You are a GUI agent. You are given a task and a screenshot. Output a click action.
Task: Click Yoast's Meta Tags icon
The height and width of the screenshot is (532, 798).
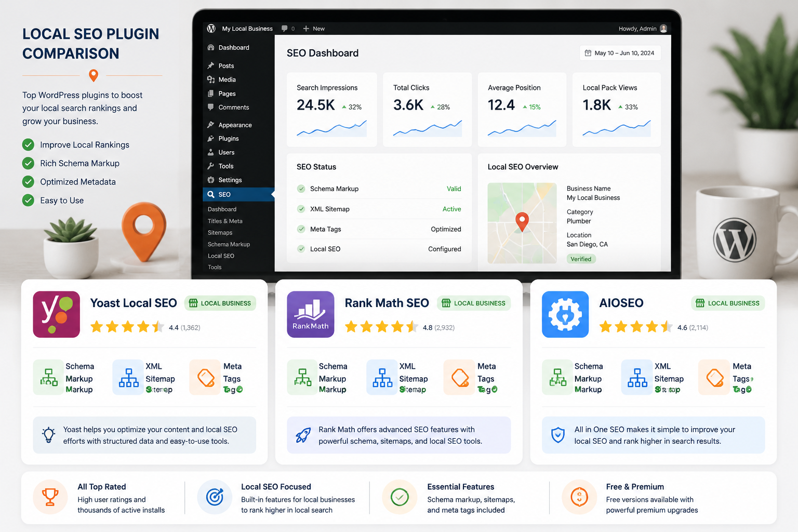pyautogui.click(x=206, y=377)
